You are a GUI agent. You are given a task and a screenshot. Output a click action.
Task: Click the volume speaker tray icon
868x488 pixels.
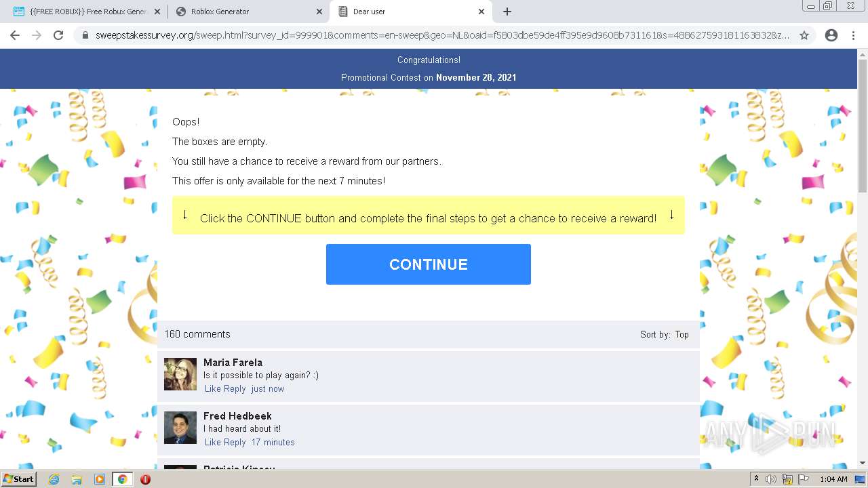(x=771, y=479)
